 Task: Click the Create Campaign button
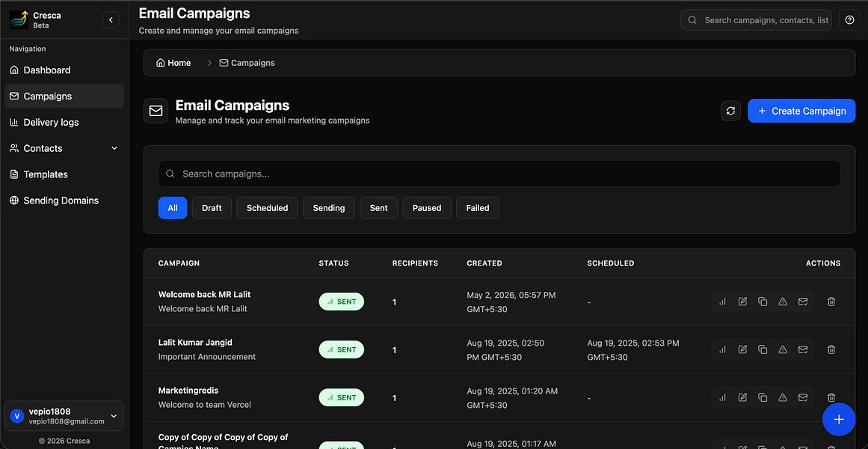click(801, 111)
